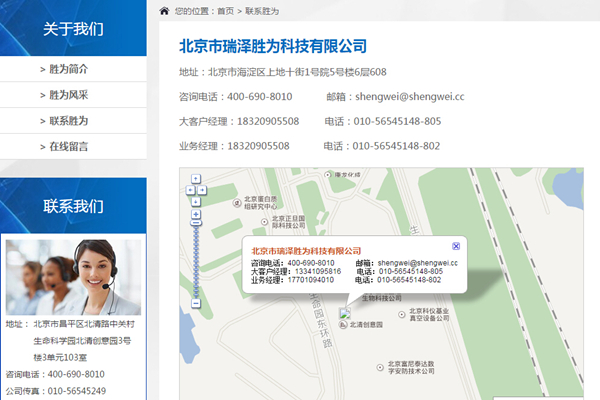This screenshot has width=600, height=400.
Task: Click the 联系胜为 breadcrumb link
Action: 262,11
